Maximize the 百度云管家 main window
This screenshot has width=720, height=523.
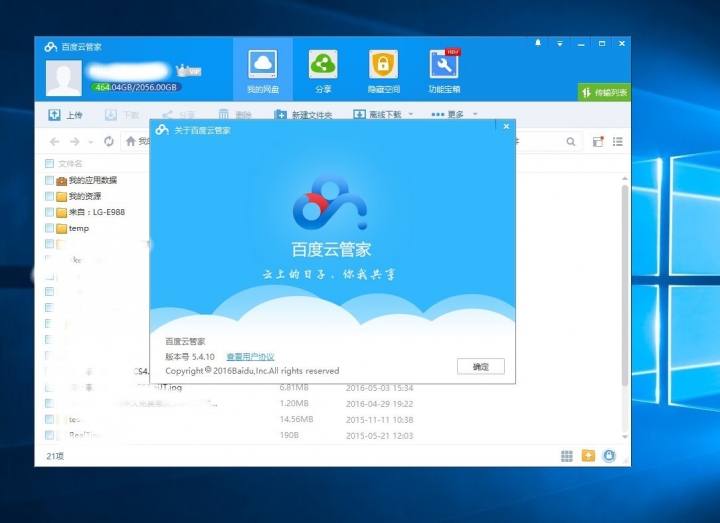pos(602,44)
